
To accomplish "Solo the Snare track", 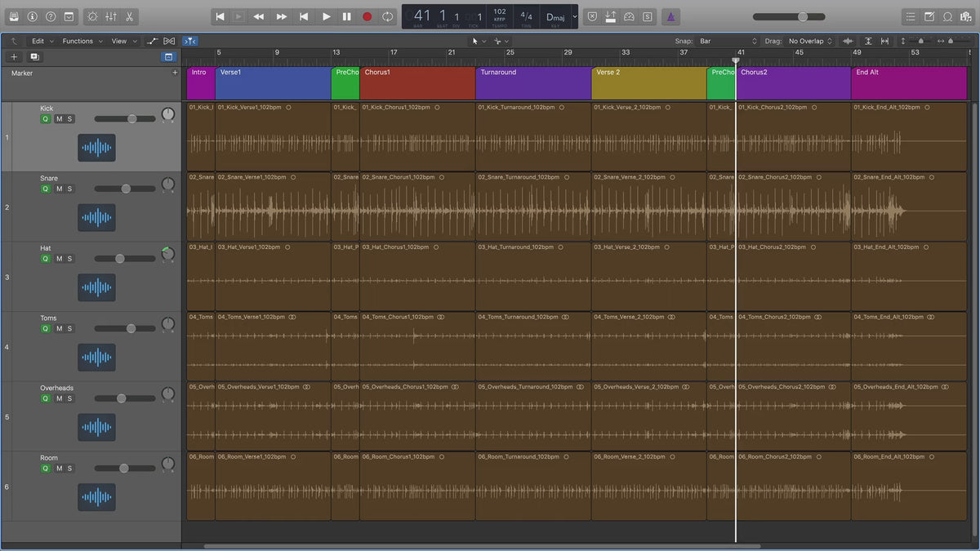I will tap(69, 189).
